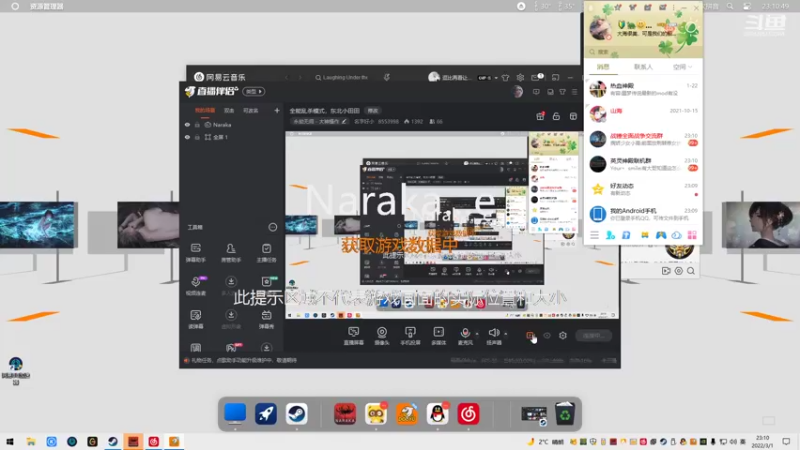Image resolution: width=800 pixels, height=450 pixels.
Task: Click the box icon at top right of preview
Action: [573, 116]
